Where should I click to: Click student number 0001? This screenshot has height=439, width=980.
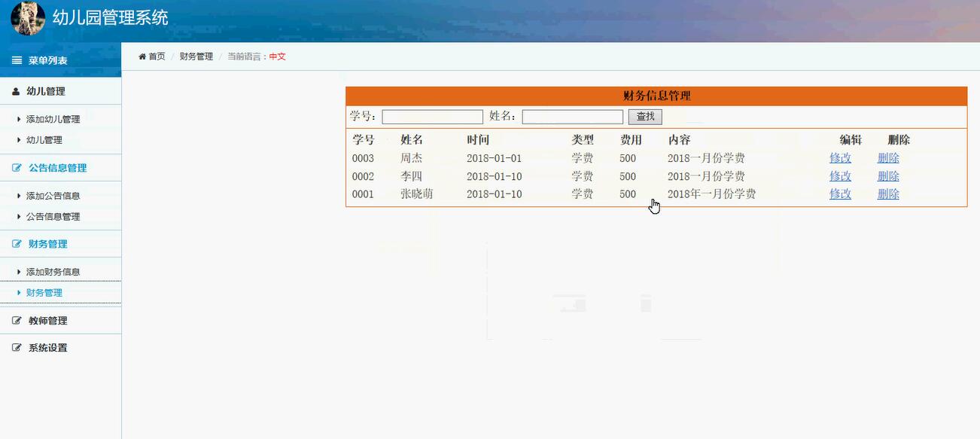[x=363, y=194]
